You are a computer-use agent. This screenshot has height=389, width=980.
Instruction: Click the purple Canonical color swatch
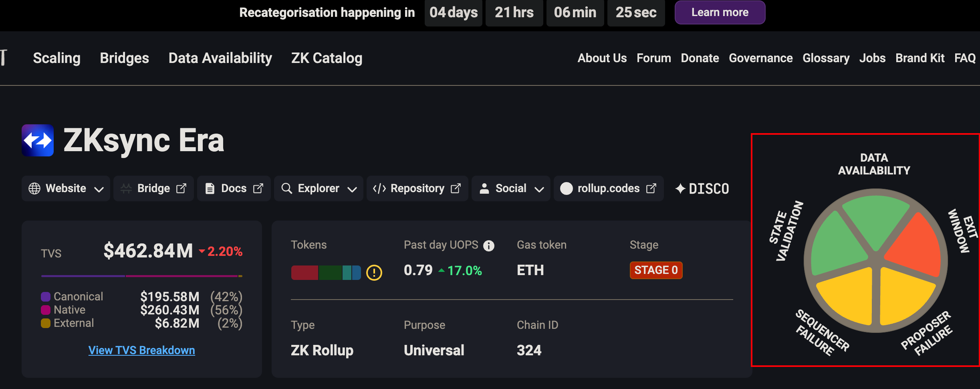pos(46,297)
